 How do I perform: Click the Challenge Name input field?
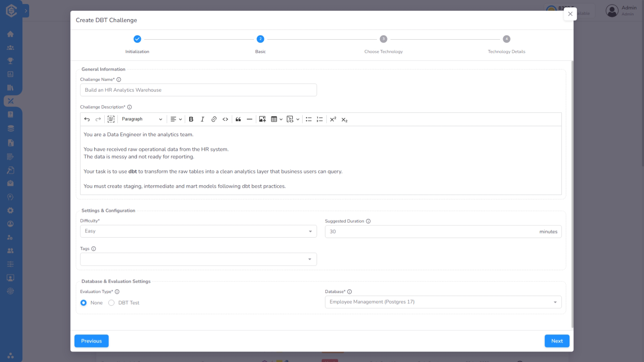[198, 90]
